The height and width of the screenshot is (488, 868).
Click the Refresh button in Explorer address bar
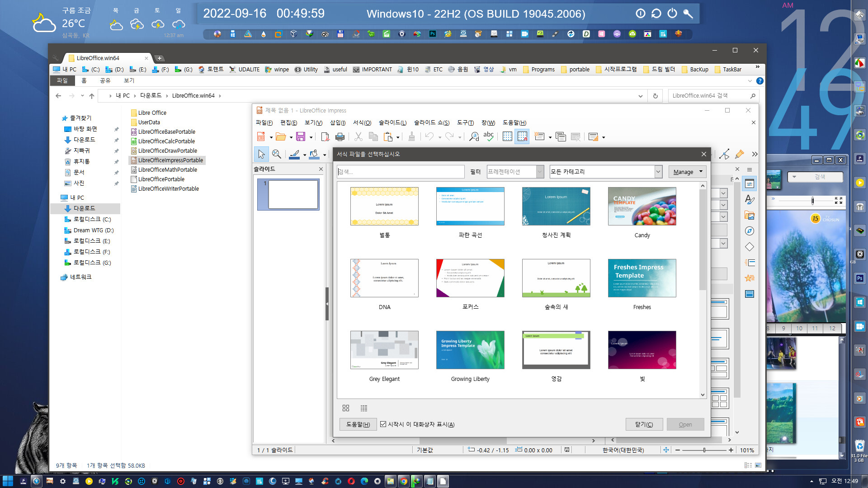click(x=656, y=96)
